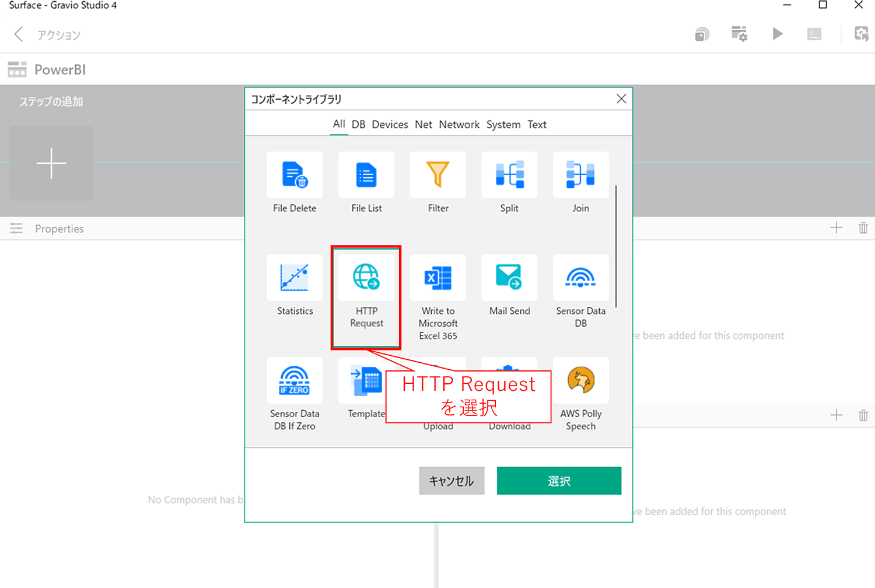Choose the Filter component icon
The height and width of the screenshot is (588, 875).
[437, 175]
